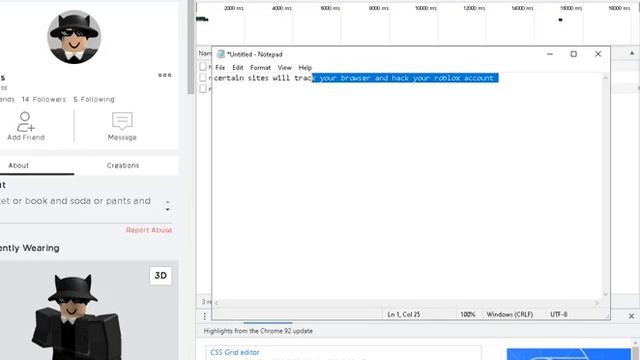Click the 100% zoom status entry

pos(468,314)
